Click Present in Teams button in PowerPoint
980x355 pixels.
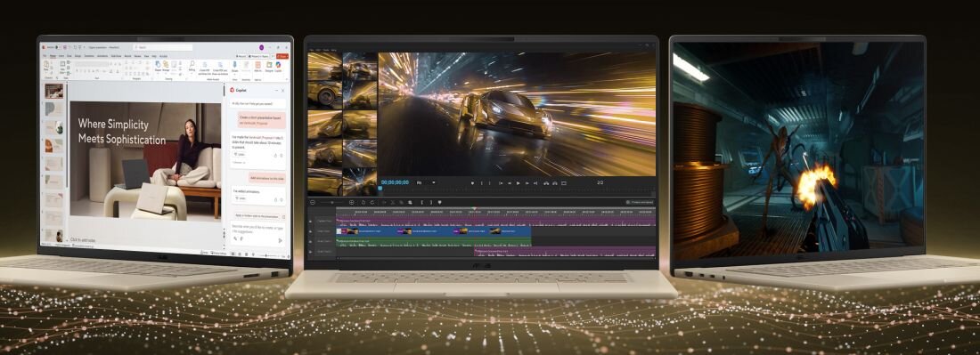click(x=258, y=56)
